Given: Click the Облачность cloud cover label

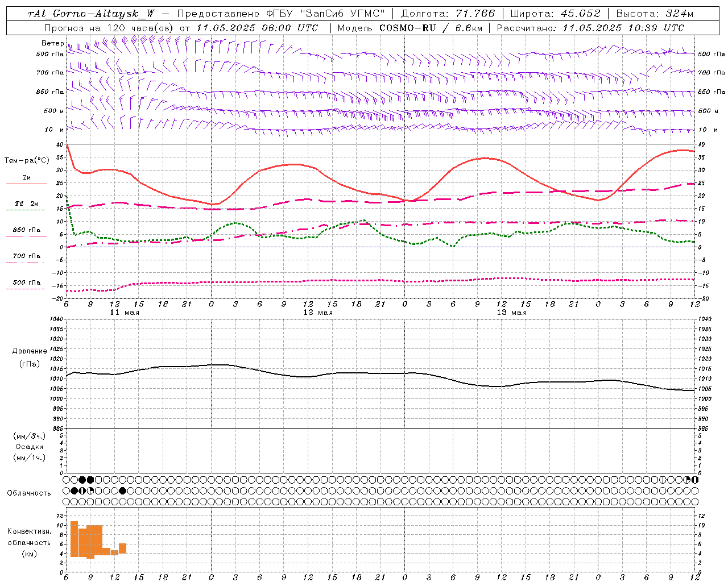Looking at the screenshot, I should (x=29, y=493).
